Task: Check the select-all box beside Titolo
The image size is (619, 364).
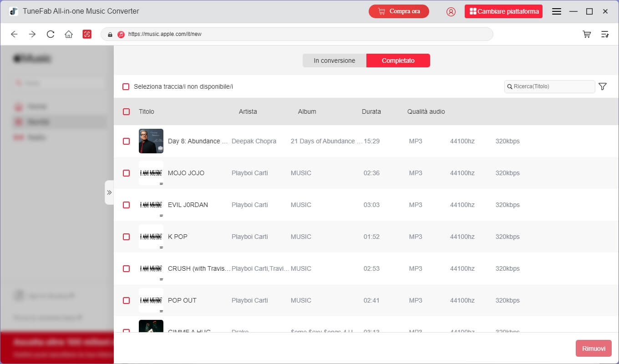Action: point(126,111)
